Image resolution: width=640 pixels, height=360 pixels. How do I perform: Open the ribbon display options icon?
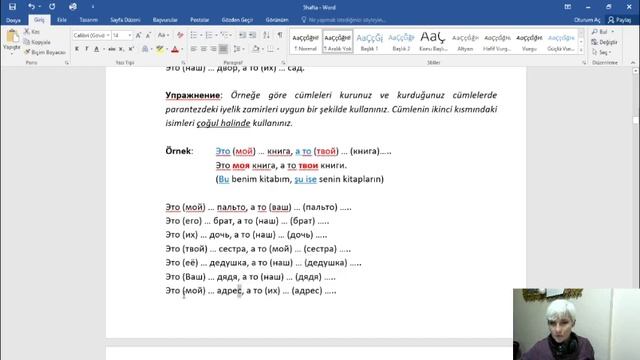coord(568,7)
